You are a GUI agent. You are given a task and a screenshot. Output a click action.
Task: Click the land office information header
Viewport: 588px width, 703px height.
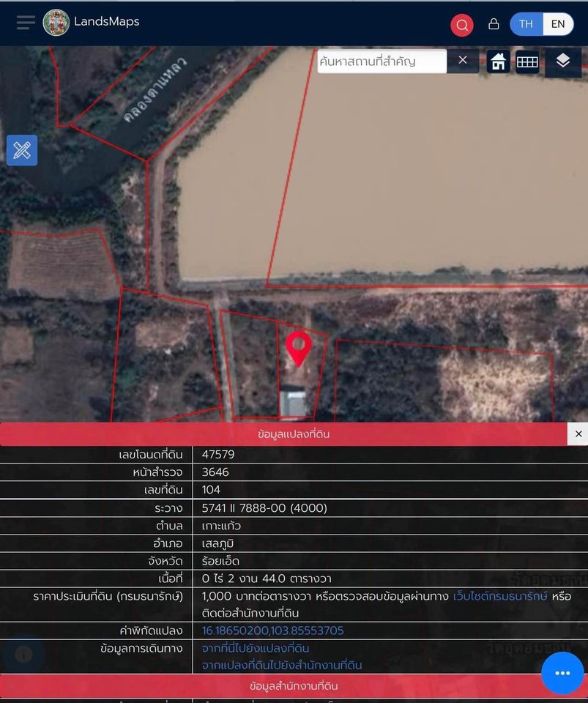[x=294, y=686]
